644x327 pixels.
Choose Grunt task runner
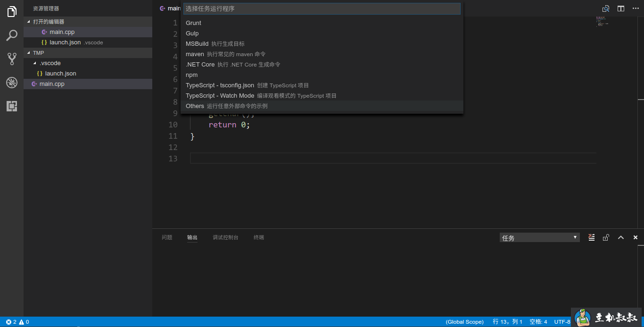[x=322, y=23]
